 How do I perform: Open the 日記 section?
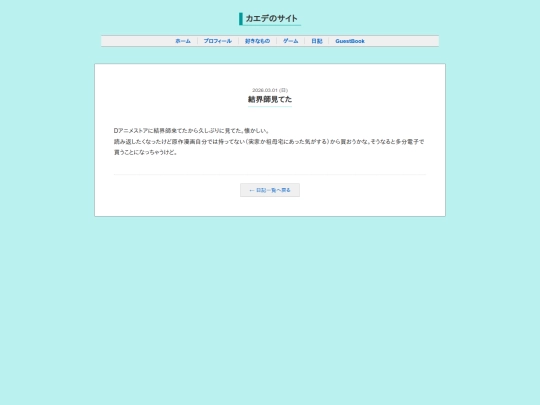point(317,41)
